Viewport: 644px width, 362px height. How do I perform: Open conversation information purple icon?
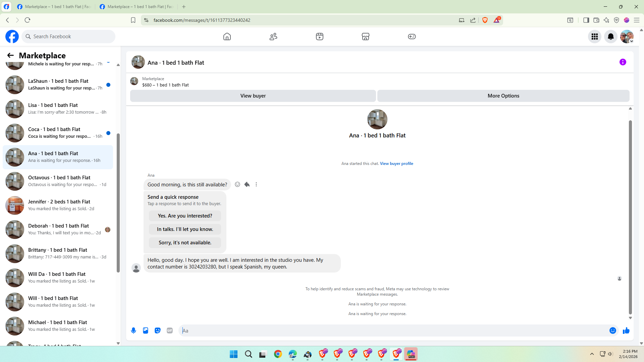coord(623,62)
